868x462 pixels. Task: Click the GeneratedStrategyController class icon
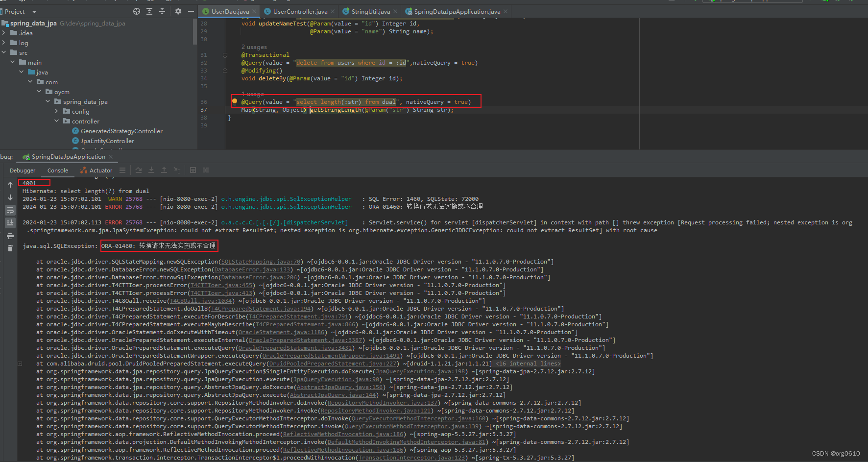pos(75,131)
